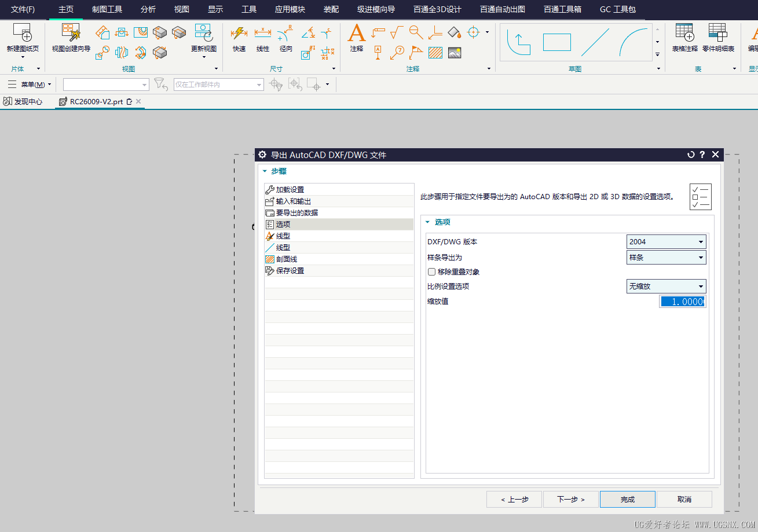The height and width of the screenshot is (532, 758).
Task: Select the 剖面线 step
Action: [339, 259]
